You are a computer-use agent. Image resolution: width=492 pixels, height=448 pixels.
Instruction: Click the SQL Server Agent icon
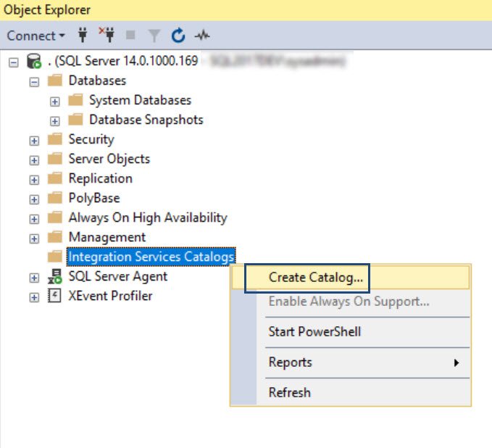pyautogui.click(x=55, y=276)
